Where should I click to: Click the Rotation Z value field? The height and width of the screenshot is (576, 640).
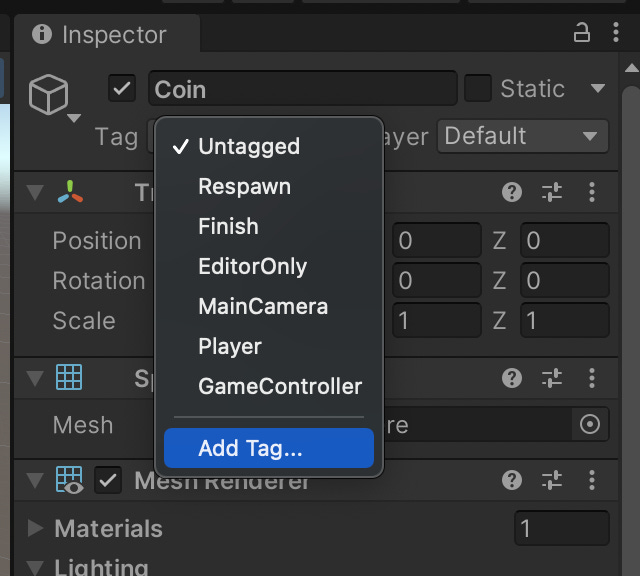[x=565, y=280]
